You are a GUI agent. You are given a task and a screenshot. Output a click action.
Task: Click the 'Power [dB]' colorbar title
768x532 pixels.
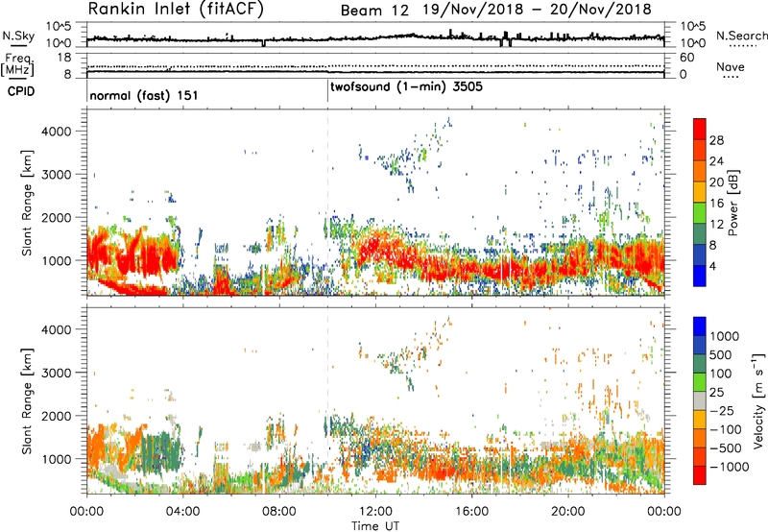point(732,203)
